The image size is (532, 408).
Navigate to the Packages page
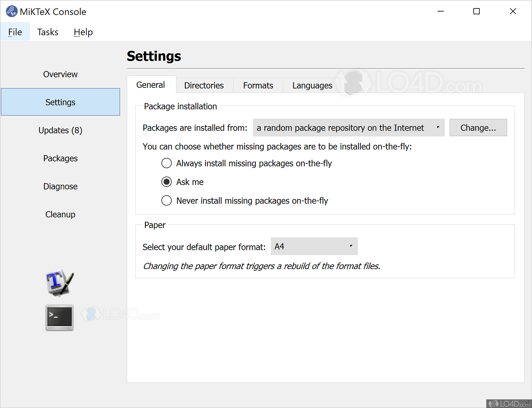60,158
